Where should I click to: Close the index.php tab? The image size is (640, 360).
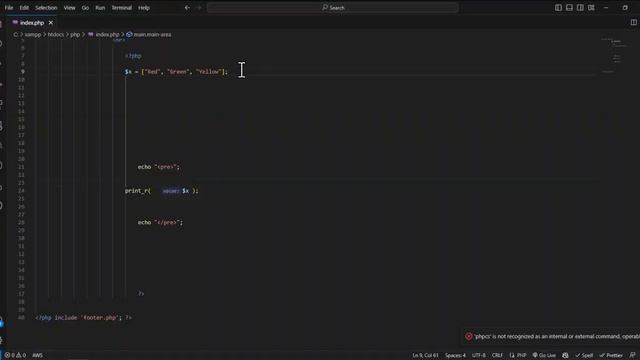tap(51, 23)
